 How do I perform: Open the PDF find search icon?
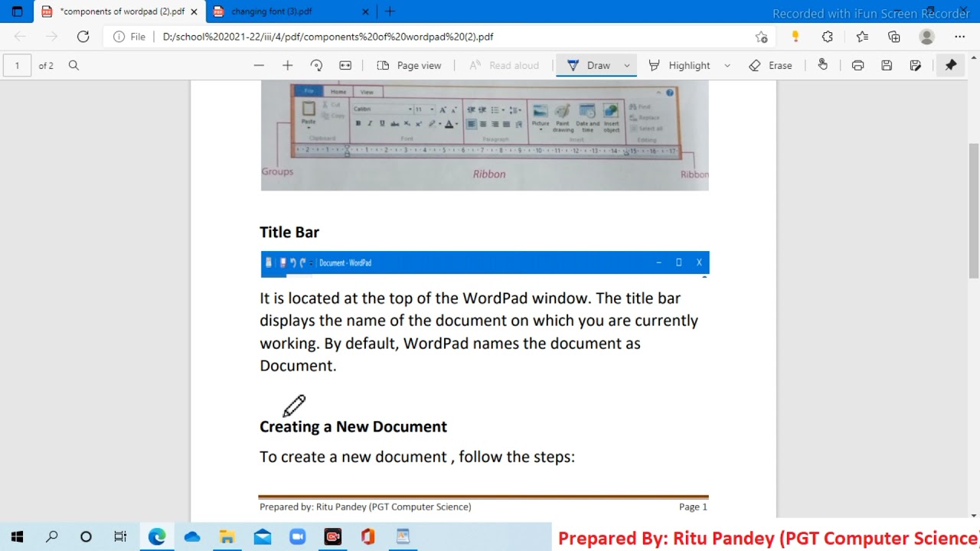pyautogui.click(x=73, y=65)
